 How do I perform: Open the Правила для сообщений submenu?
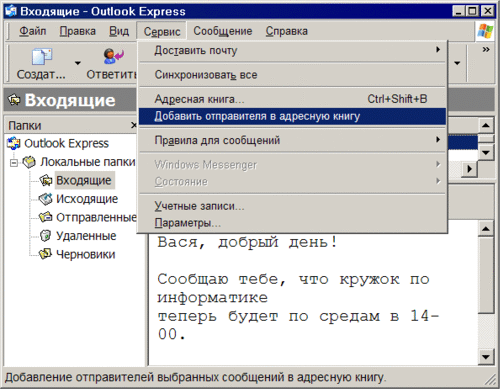coord(292,140)
